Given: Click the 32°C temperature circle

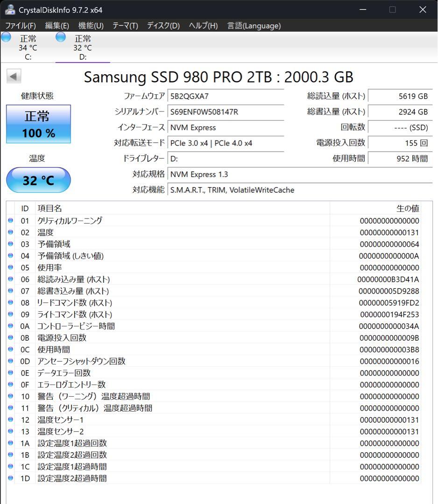Looking at the screenshot, I should click(38, 180).
